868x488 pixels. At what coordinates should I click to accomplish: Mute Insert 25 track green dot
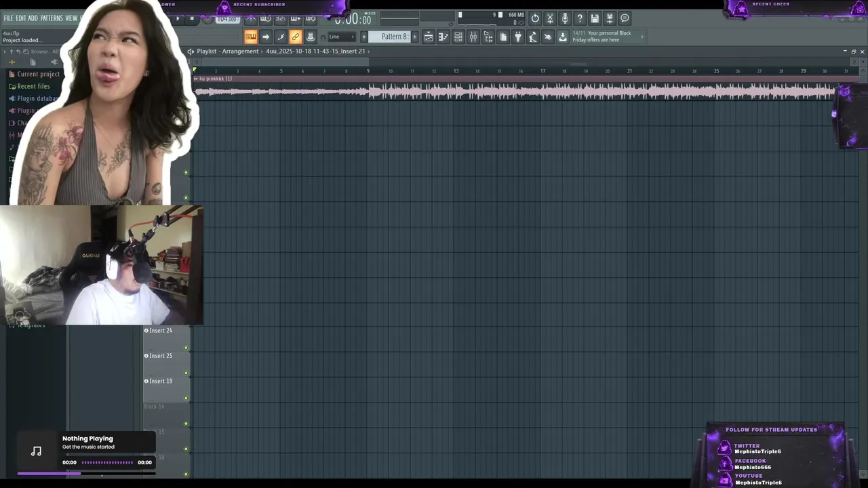tap(186, 373)
